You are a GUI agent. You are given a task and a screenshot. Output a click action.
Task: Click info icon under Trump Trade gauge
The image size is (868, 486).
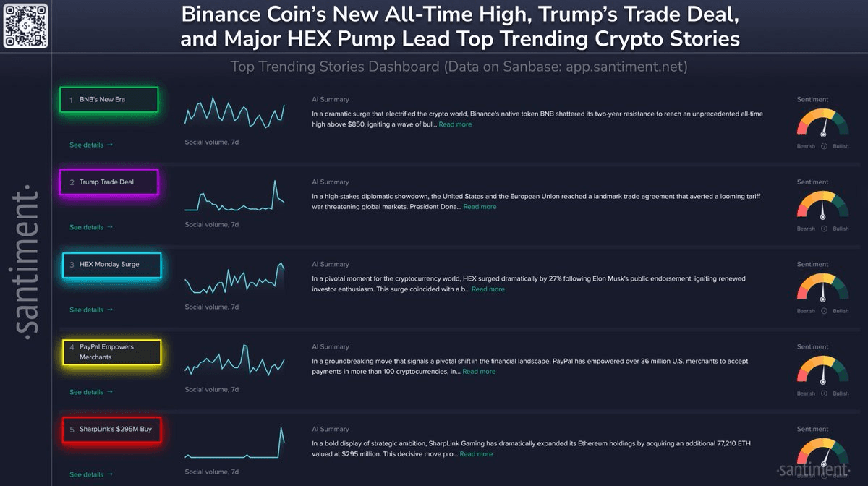823,229
